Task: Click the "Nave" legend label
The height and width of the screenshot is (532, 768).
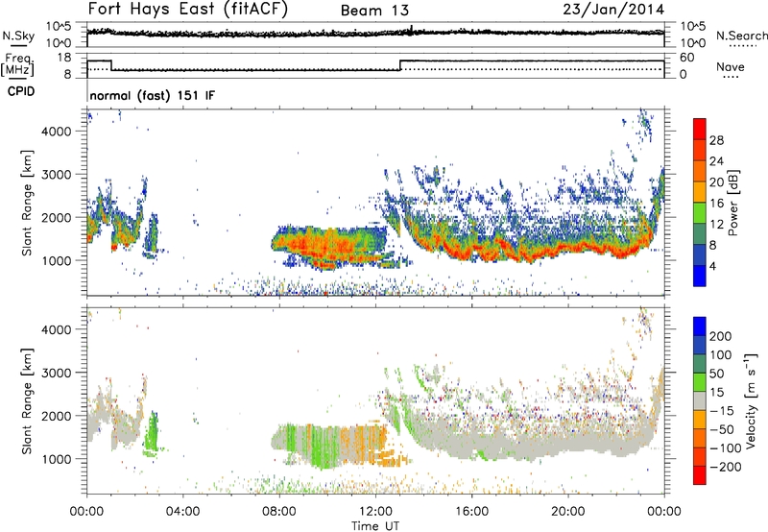Action: 731,66
